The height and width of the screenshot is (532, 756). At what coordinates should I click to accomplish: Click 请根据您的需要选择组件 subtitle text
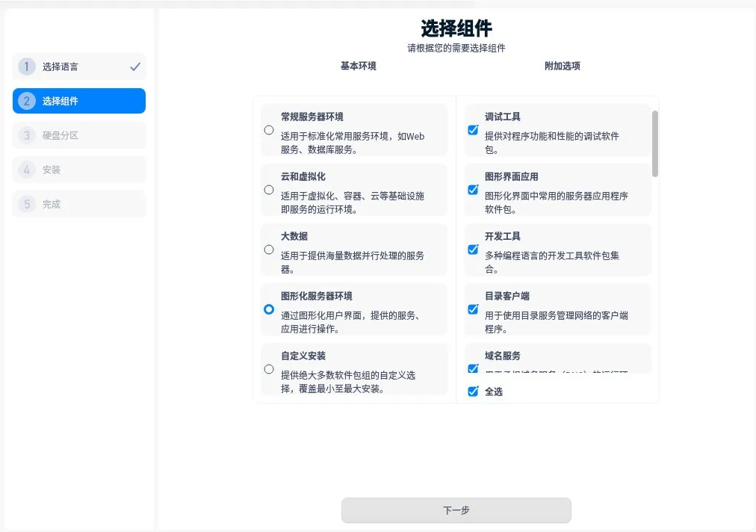(x=456, y=49)
